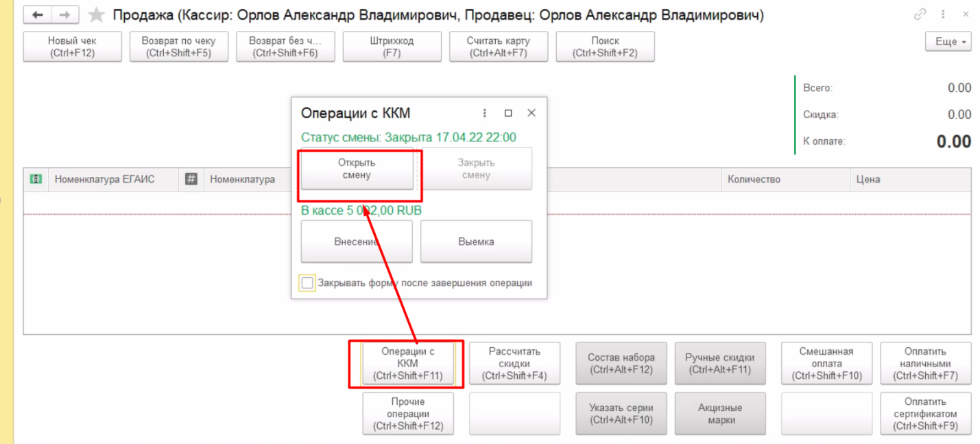
Task: Maximize the Операции с ККМ dialog
Action: (508, 113)
